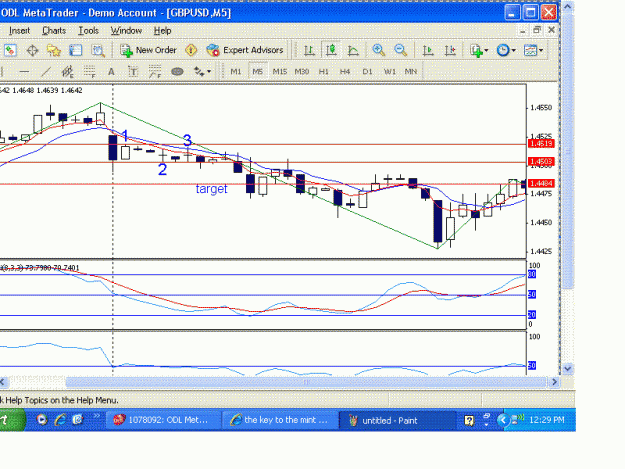Open the Help menu
Viewport: 625px width, 469px height.
[x=162, y=31]
